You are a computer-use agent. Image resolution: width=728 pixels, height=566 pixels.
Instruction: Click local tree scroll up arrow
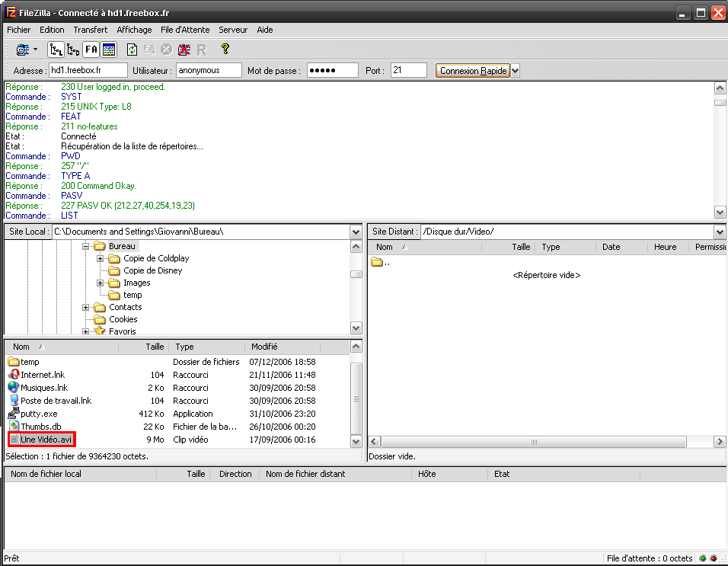356,247
